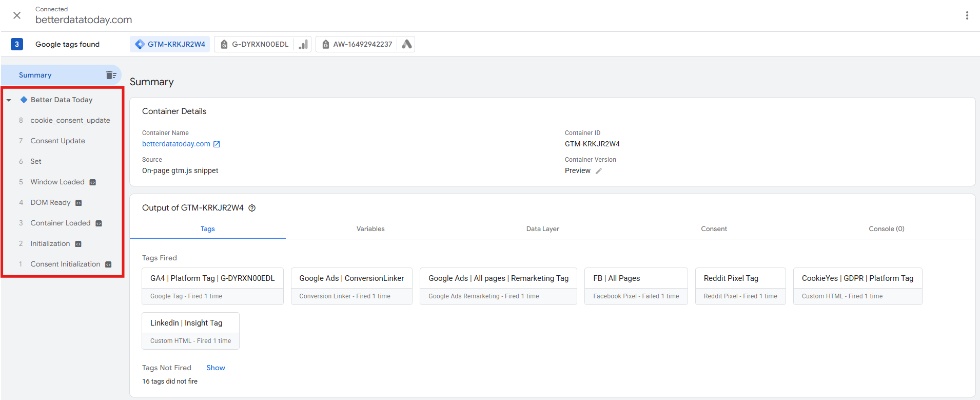Open the FB All Pages tag card
980x400 pixels.
(x=636, y=286)
